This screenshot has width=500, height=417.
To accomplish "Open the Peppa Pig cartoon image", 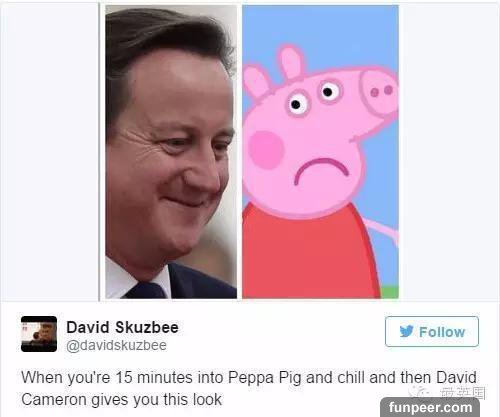I will pos(320,152).
